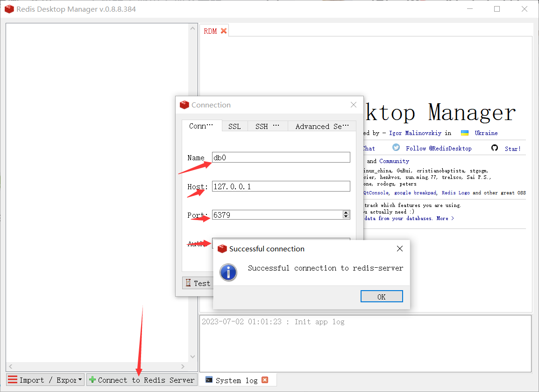The image size is (539, 392).
Task: Click the System log terminal icon
Action: [209, 380]
